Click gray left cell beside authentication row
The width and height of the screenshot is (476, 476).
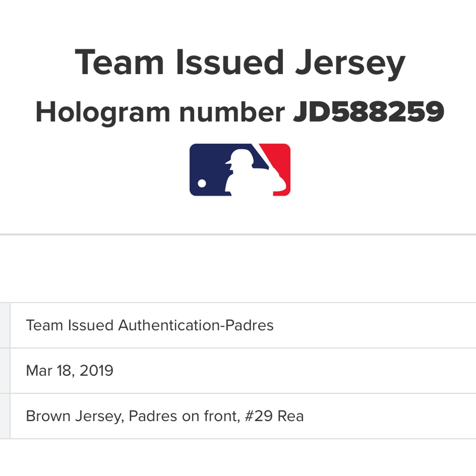coord(5,325)
